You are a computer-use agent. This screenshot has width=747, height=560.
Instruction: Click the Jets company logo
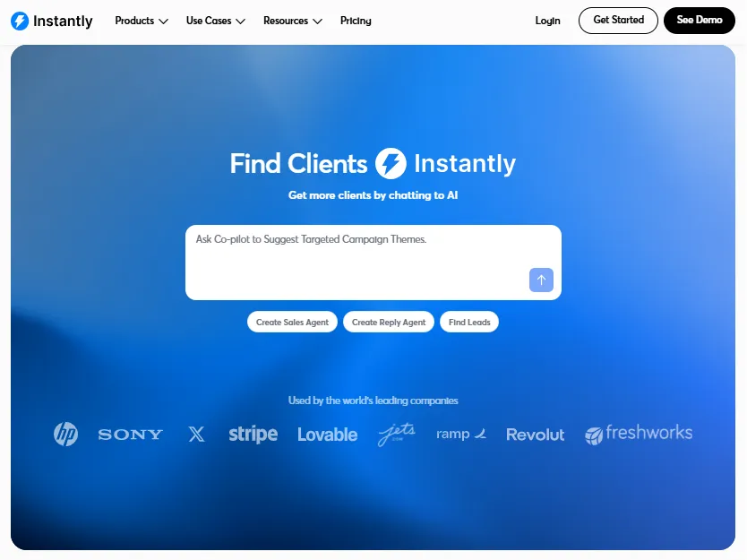coord(397,435)
